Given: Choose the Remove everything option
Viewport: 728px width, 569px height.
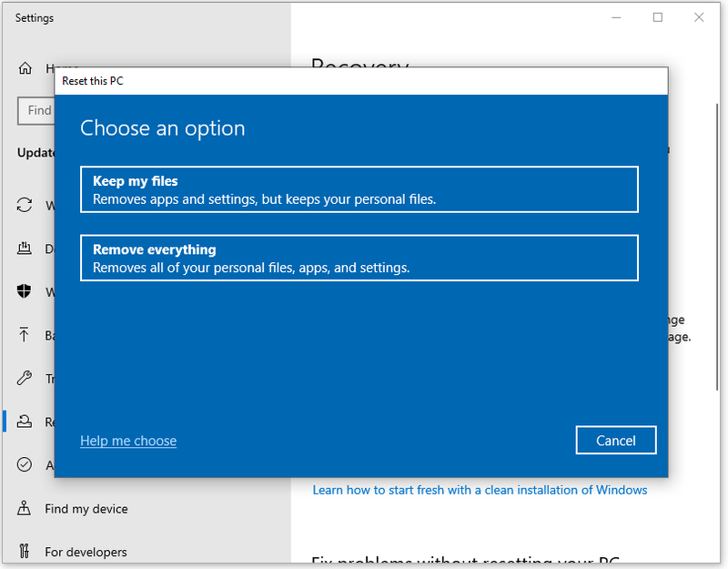Looking at the screenshot, I should point(359,258).
